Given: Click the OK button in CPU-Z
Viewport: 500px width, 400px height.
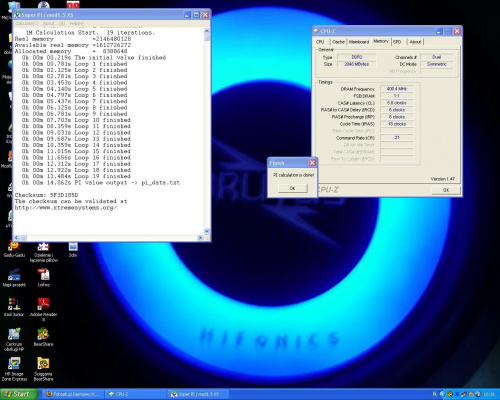Looking at the screenshot, I should 446,190.
